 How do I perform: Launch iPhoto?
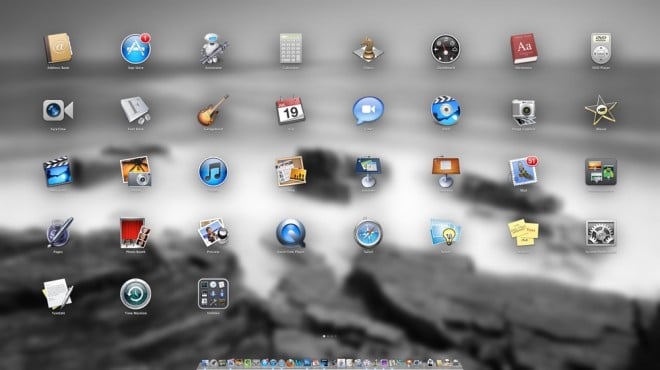click(136, 172)
